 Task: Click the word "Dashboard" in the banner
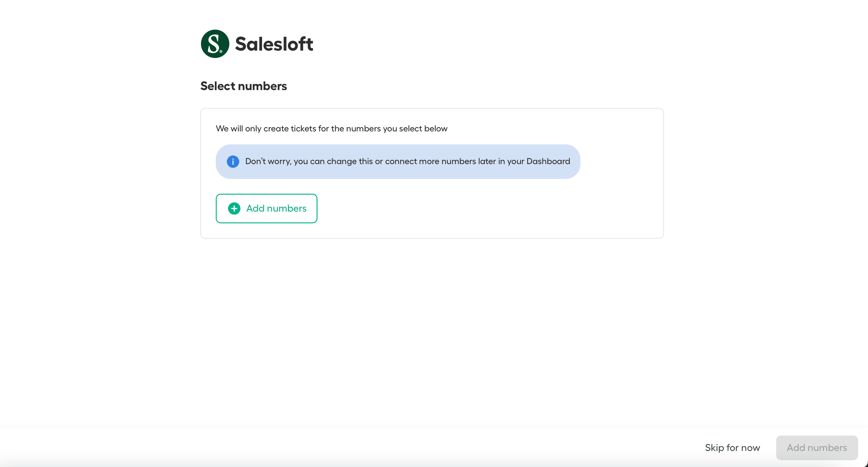click(548, 161)
